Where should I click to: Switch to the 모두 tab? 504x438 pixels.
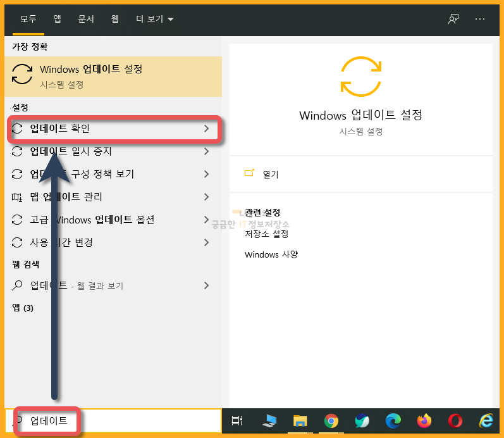coord(28,19)
